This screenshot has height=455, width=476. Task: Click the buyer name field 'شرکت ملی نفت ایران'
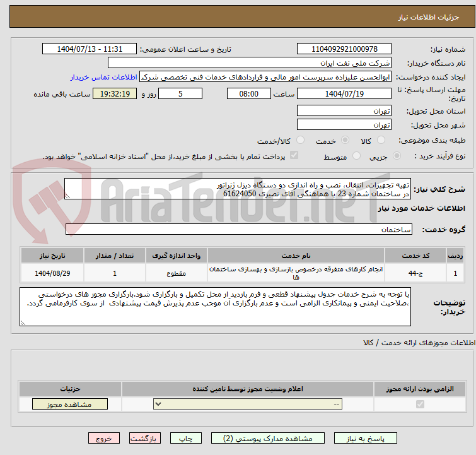point(250,63)
